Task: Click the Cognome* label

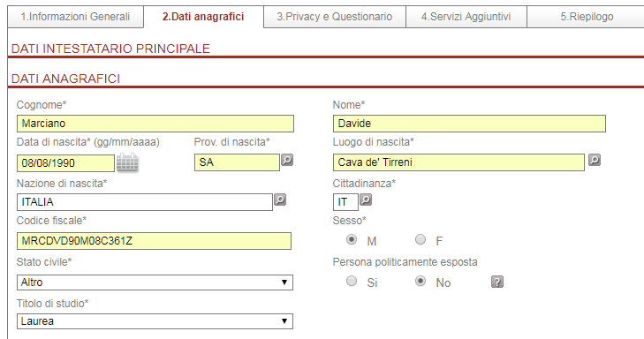Action: (42, 105)
